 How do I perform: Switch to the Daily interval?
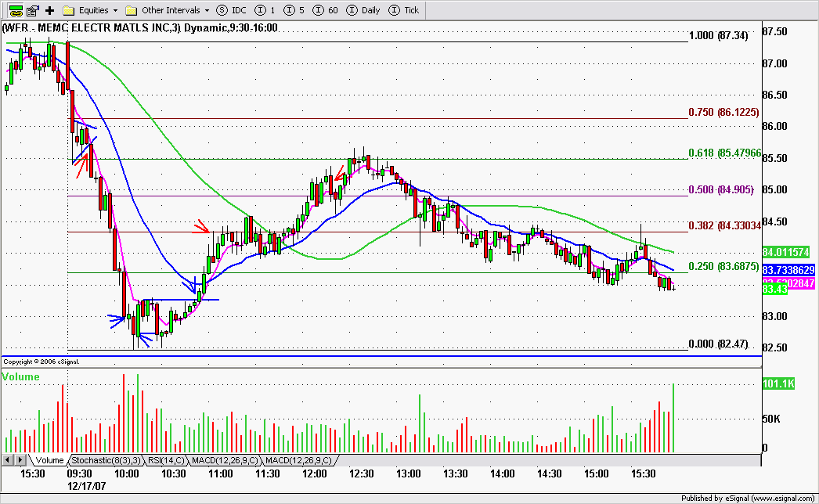tap(363, 10)
